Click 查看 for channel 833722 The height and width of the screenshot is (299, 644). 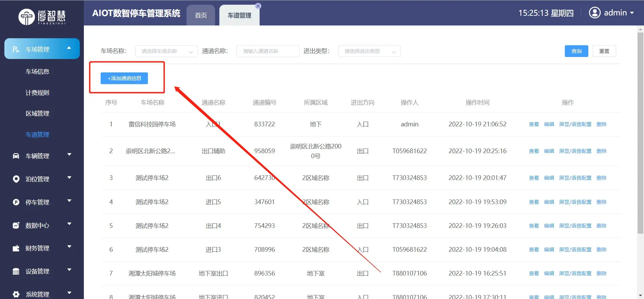pyautogui.click(x=534, y=124)
